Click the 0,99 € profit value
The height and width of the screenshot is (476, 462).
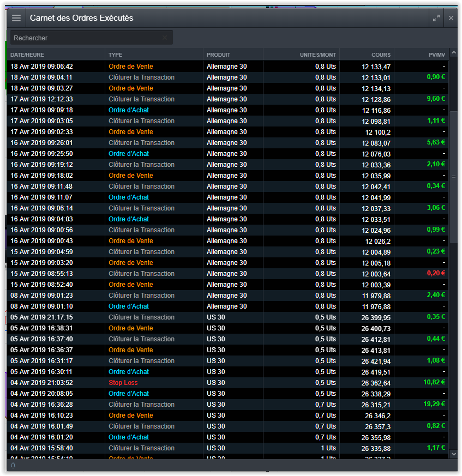[x=436, y=230]
